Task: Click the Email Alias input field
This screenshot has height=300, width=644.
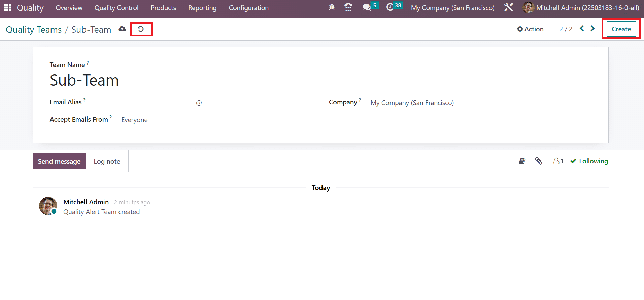Action: (x=158, y=103)
